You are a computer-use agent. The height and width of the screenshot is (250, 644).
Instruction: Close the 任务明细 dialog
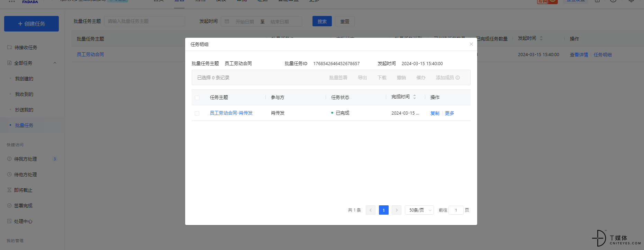(x=471, y=44)
